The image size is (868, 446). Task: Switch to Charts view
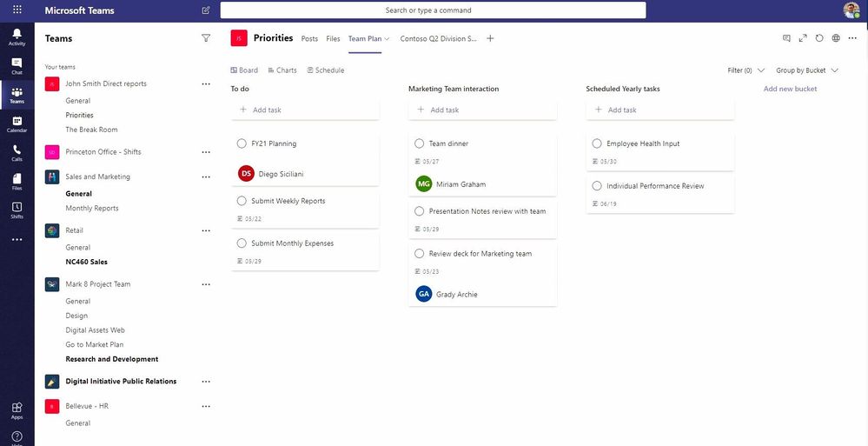coord(282,70)
